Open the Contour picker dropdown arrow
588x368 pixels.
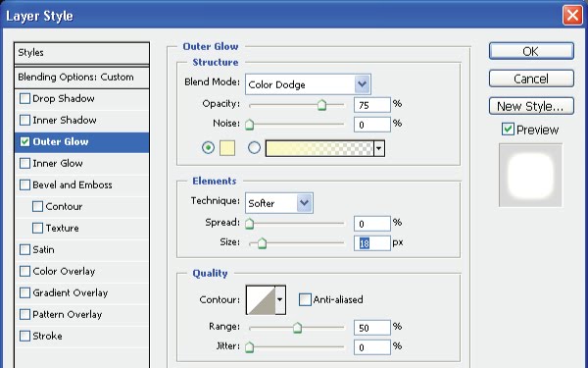(x=280, y=299)
